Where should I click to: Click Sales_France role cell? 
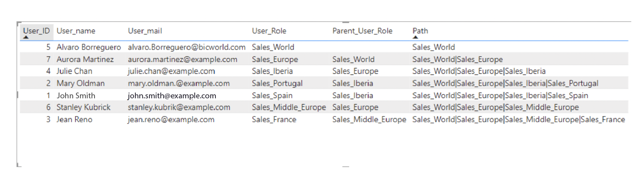(274, 119)
